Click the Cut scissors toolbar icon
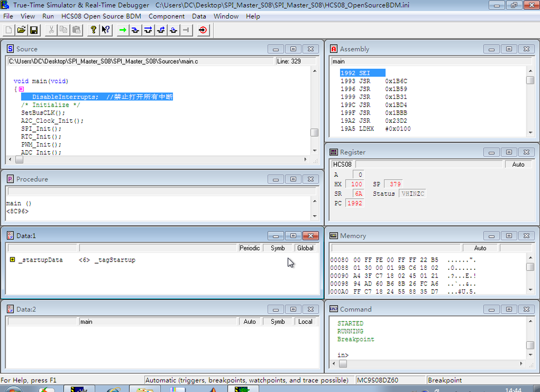The height and width of the screenshot is (392, 540). pos(51,30)
